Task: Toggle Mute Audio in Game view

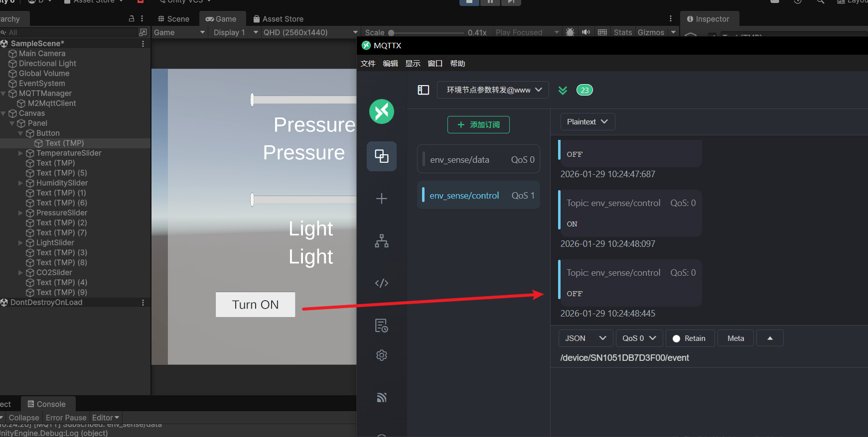Action: coord(586,32)
